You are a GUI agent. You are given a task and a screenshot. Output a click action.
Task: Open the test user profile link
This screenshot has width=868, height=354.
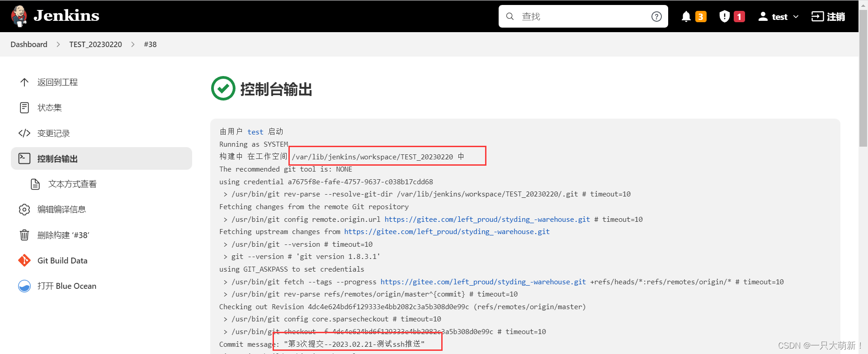pyautogui.click(x=779, y=17)
